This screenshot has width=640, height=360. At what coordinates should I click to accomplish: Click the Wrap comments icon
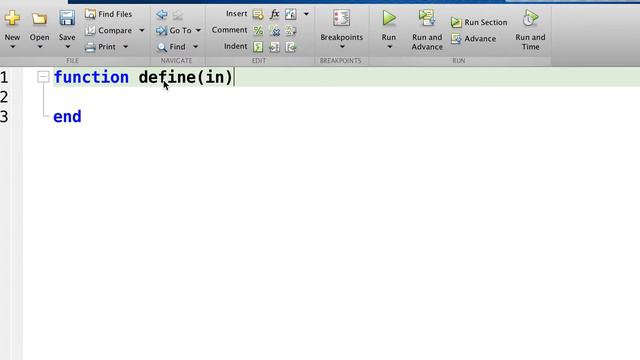(291, 31)
